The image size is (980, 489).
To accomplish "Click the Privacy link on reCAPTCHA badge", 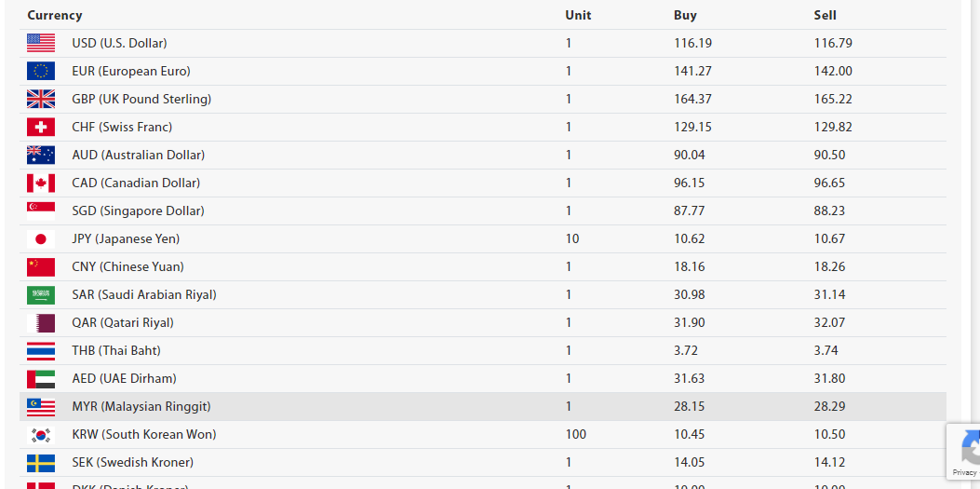I will (964, 472).
